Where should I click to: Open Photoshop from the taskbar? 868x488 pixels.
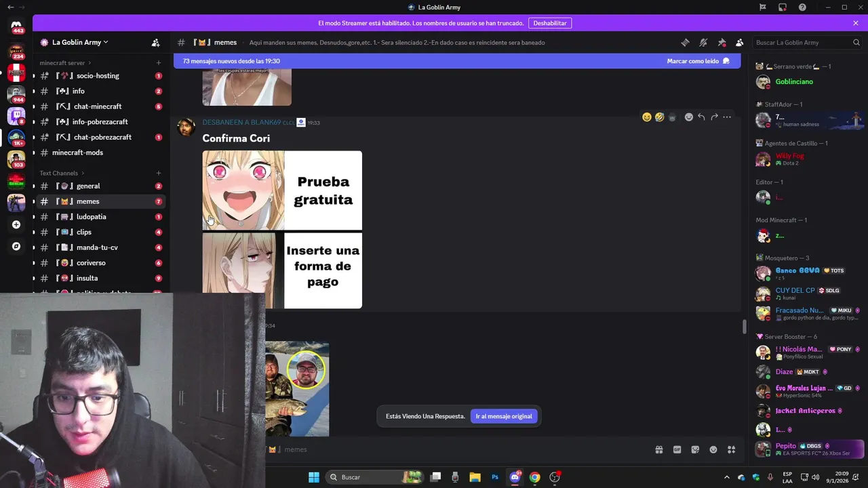coord(495,477)
